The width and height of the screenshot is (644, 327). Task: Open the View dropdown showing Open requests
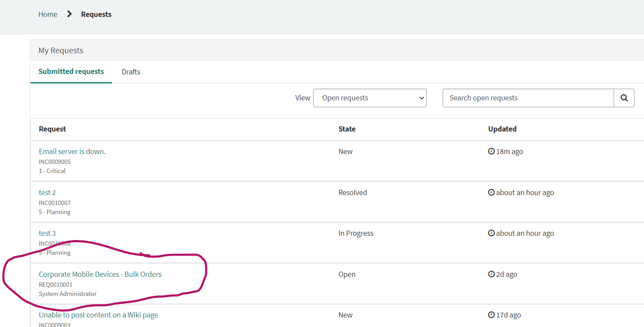pyautogui.click(x=370, y=98)
